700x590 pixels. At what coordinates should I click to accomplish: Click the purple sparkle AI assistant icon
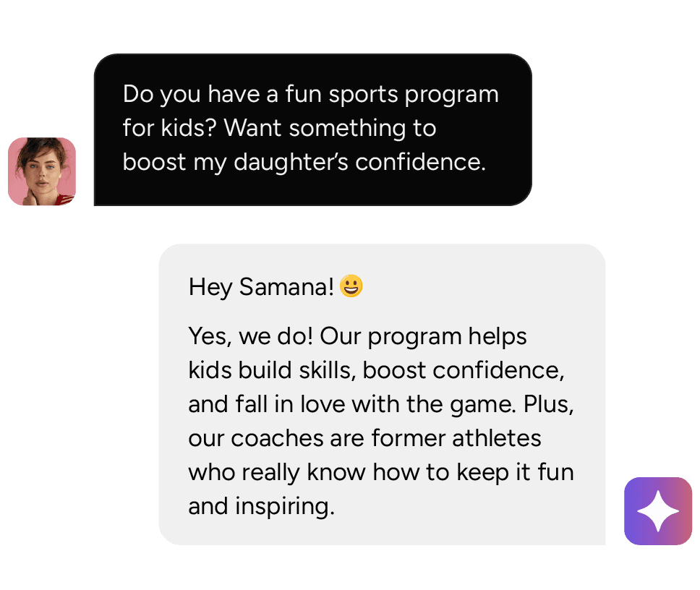point(658,510)
